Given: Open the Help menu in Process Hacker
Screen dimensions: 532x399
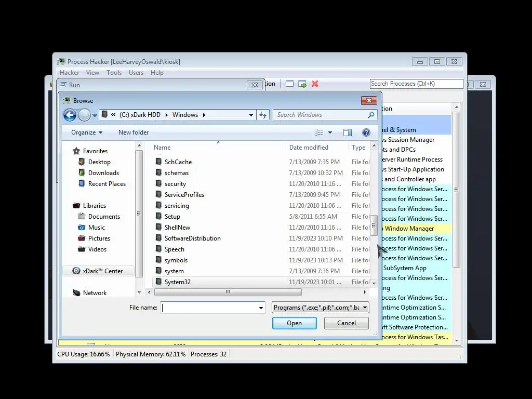Looking at the screenshot, I should click(x=157, y=73).
